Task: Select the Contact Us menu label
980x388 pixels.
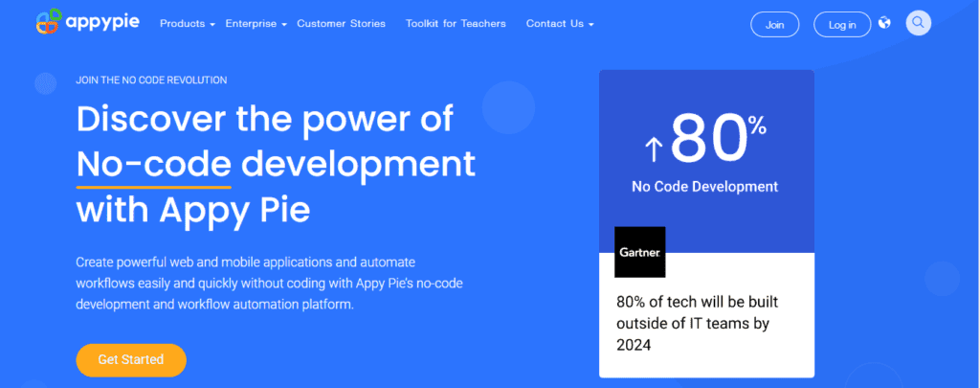Action: point(554,23)
